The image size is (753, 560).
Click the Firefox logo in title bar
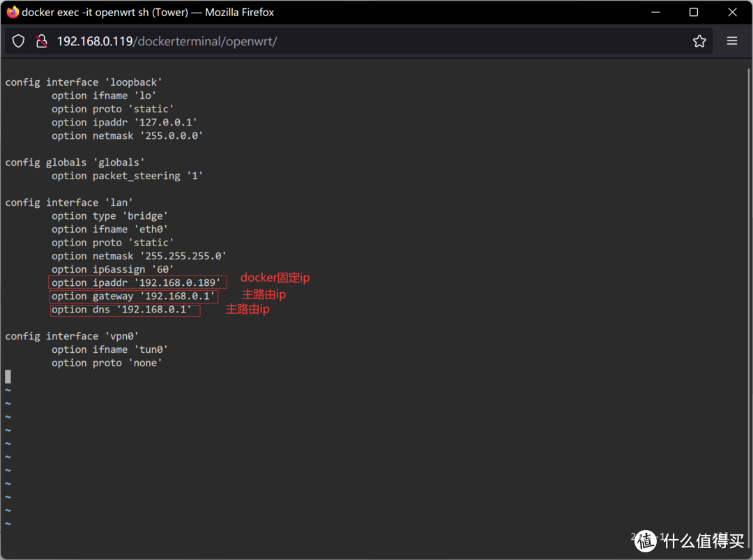13,12
